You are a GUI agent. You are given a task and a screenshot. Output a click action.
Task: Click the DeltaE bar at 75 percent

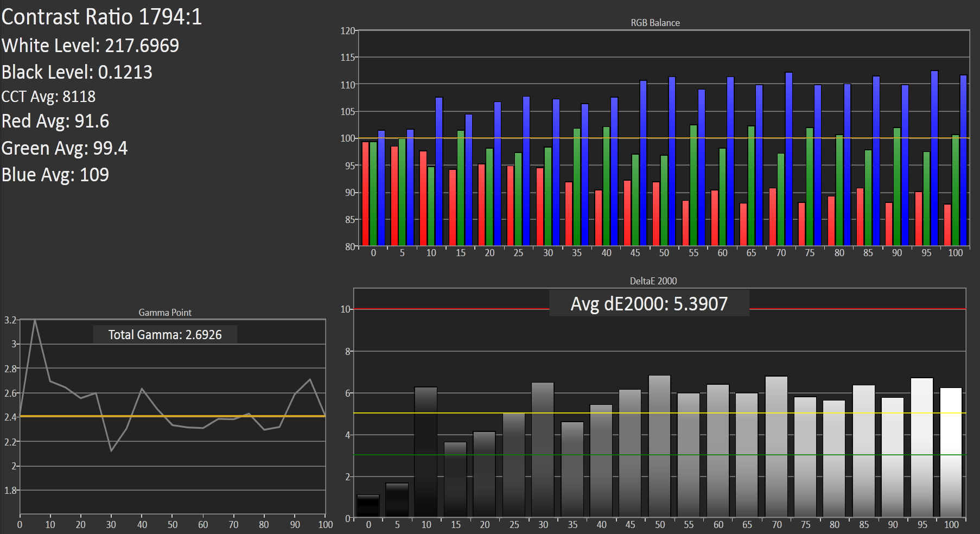click(805, 457)
